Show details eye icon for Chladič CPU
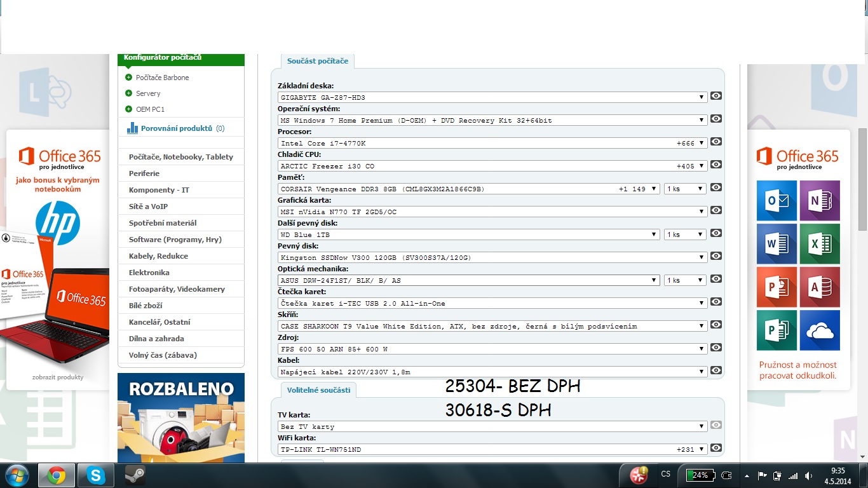Image resolution: width=868 pixels, height=488 pixels. click(716, 165)
